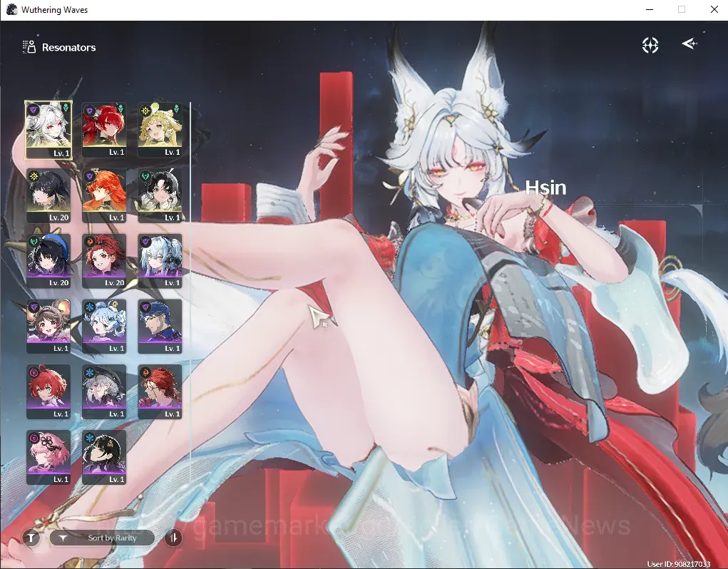Open the compass-style icon in the top right
The height and width of the screenshot is (569, 728).
650,45
